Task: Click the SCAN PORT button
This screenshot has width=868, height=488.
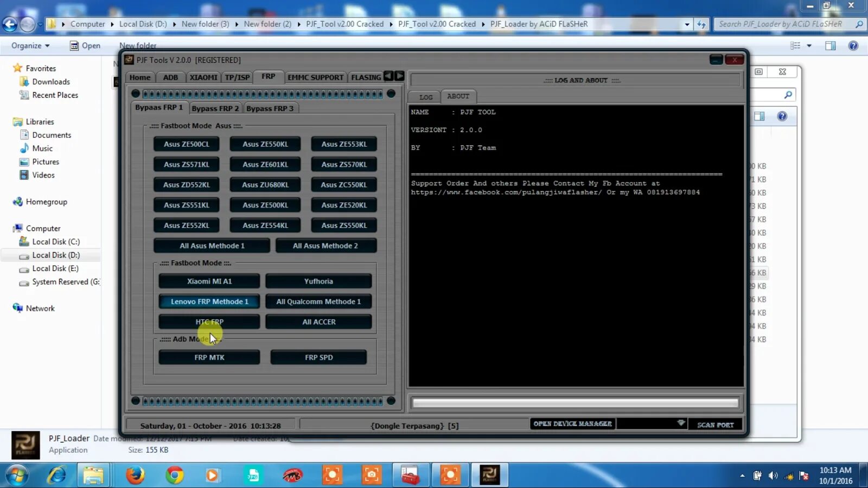Action: [715, 425]
